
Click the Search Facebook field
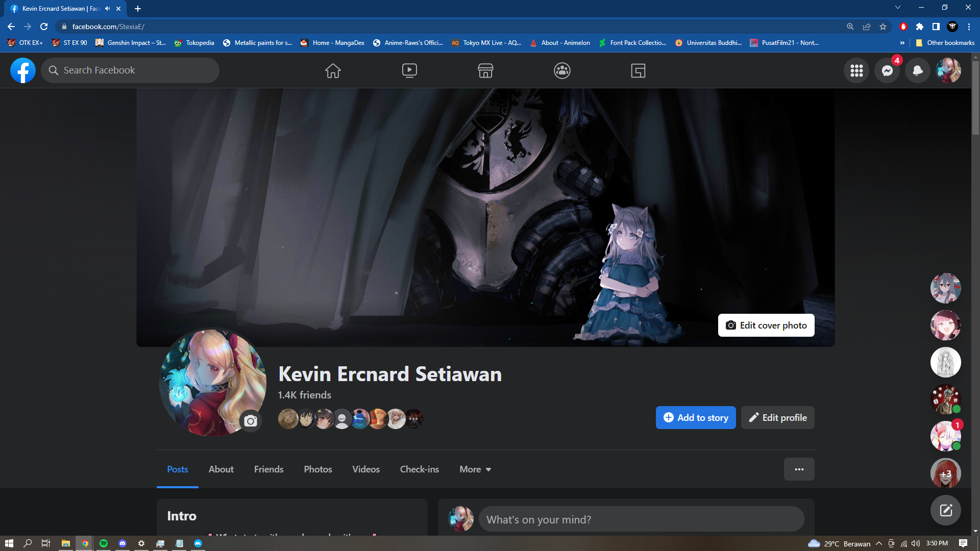coord(130,70)
